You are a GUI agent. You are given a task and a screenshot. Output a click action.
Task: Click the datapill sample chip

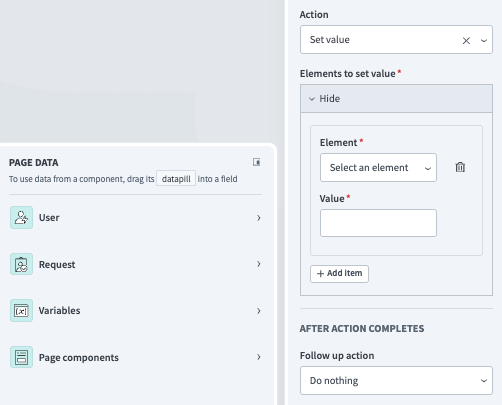click(176, 179)
